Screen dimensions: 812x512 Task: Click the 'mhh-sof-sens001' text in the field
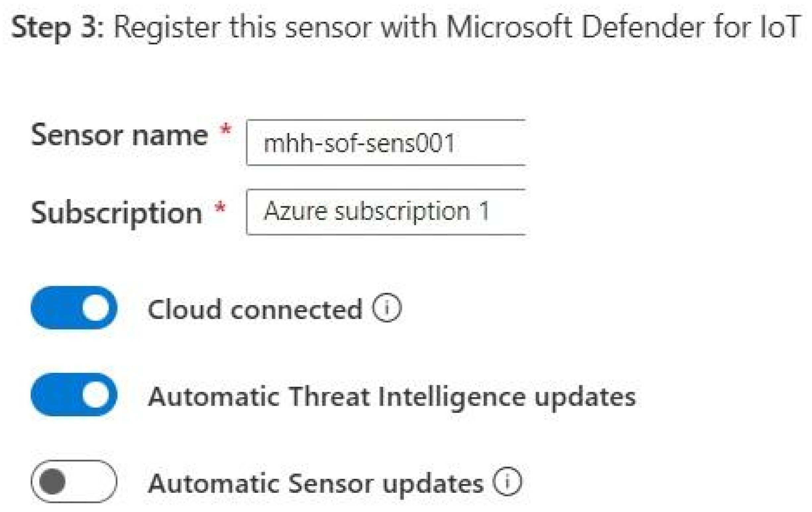(x=359, y=143)
